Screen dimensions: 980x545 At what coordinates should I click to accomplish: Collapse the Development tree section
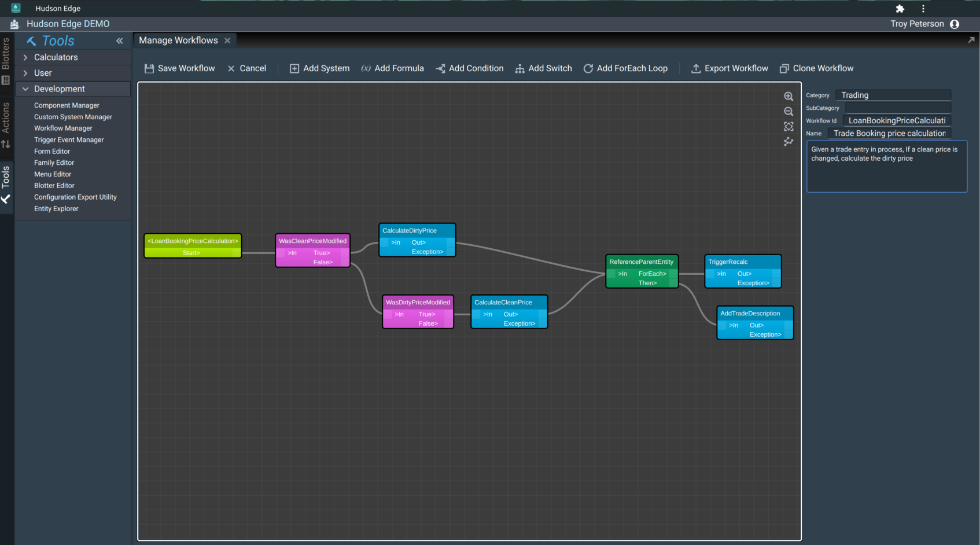[x=25, y=89]
